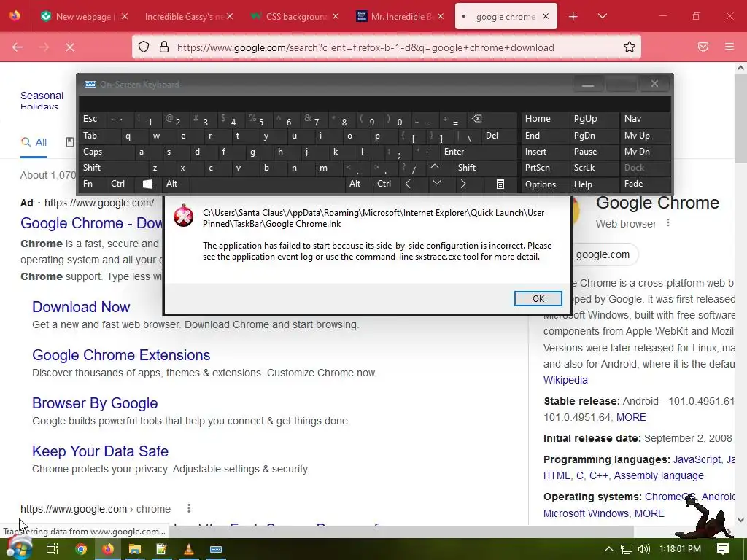Launch Google Chrome from taskbar
The height and width of the screenshot is (560, 747).
[81, 549]
